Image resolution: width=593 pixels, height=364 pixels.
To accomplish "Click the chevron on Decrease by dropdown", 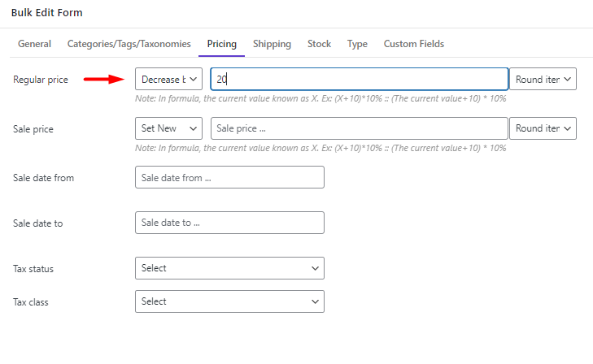I will click(x=194, y=80).
